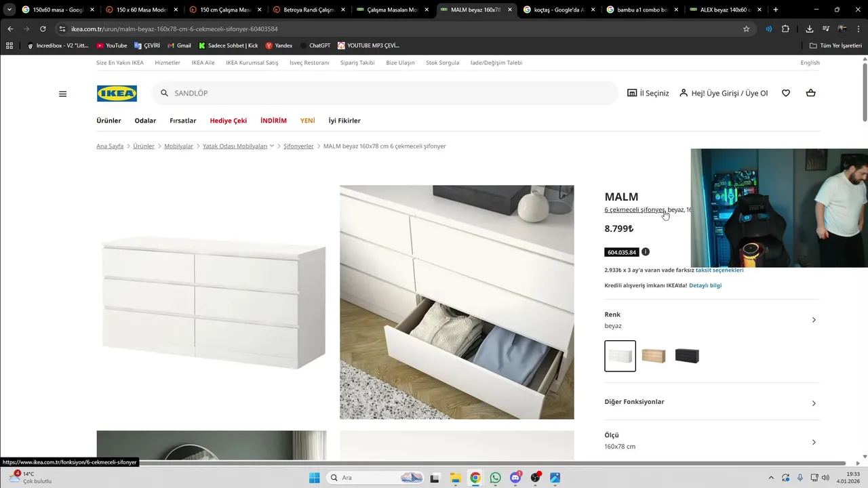Select the black-brown color swatch
This screenshot has width=868, height=488.
click(x=687, y=356)
